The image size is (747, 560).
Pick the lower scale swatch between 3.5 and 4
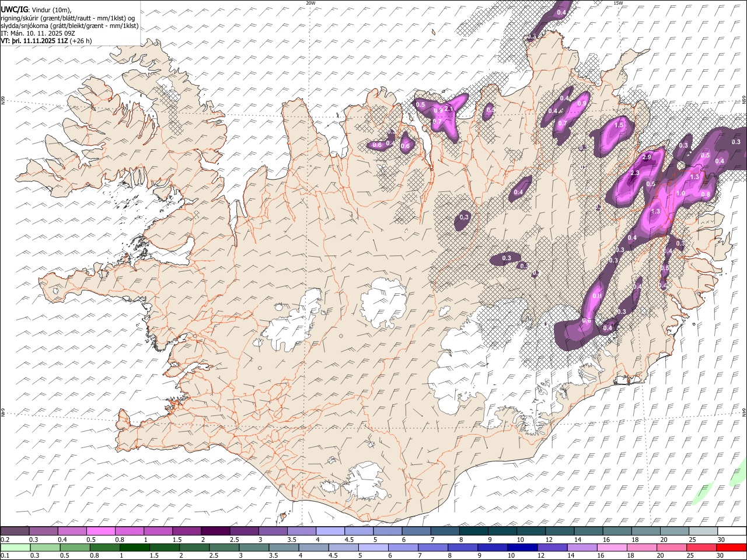point(284,547)
